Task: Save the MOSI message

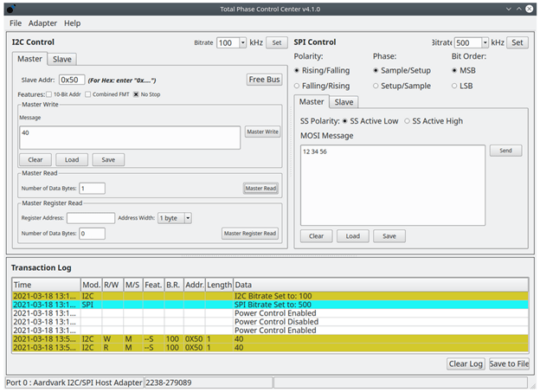Action: 389,236
